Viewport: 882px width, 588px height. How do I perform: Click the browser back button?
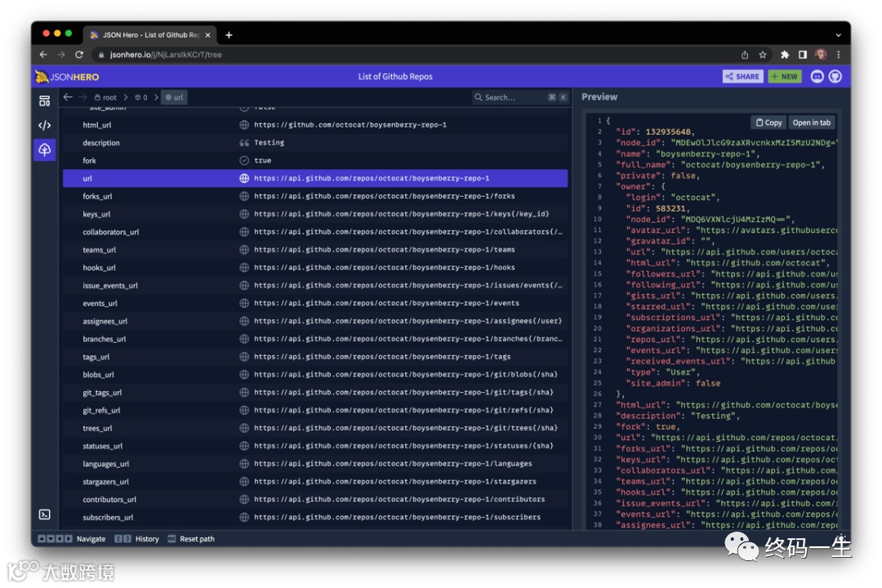[43, 55]
